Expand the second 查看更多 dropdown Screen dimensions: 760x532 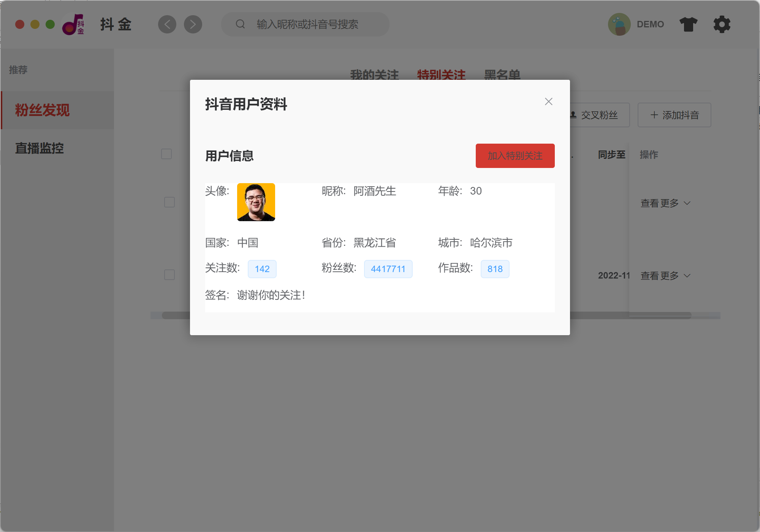[665, 276]
